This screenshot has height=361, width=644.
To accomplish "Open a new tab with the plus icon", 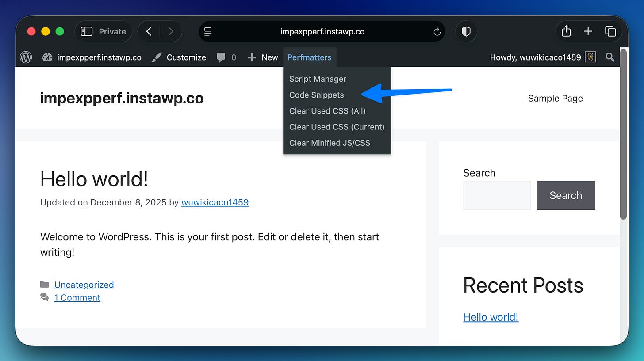I will [x=588, y=31].
